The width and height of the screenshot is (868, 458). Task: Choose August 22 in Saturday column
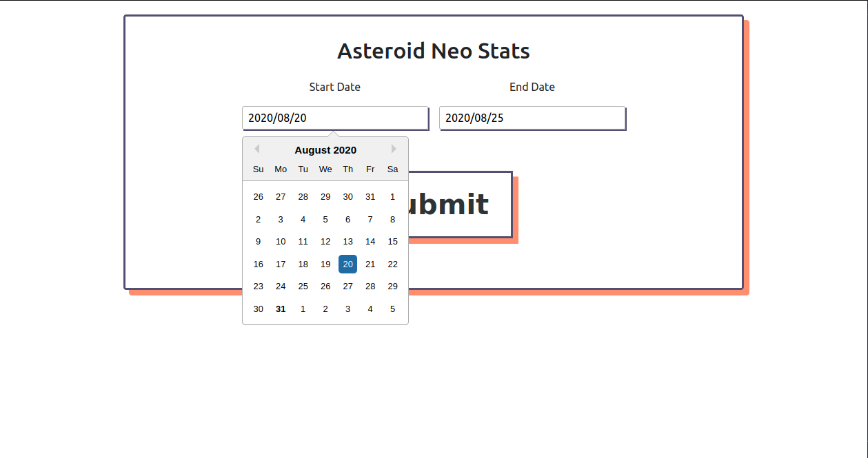pyautogui.click(x=392, y=264)
